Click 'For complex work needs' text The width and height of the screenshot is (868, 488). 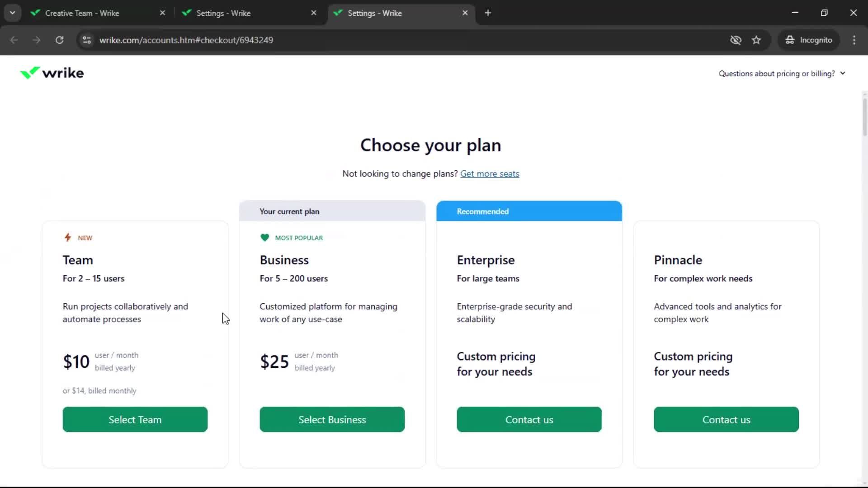click(703, 279)
